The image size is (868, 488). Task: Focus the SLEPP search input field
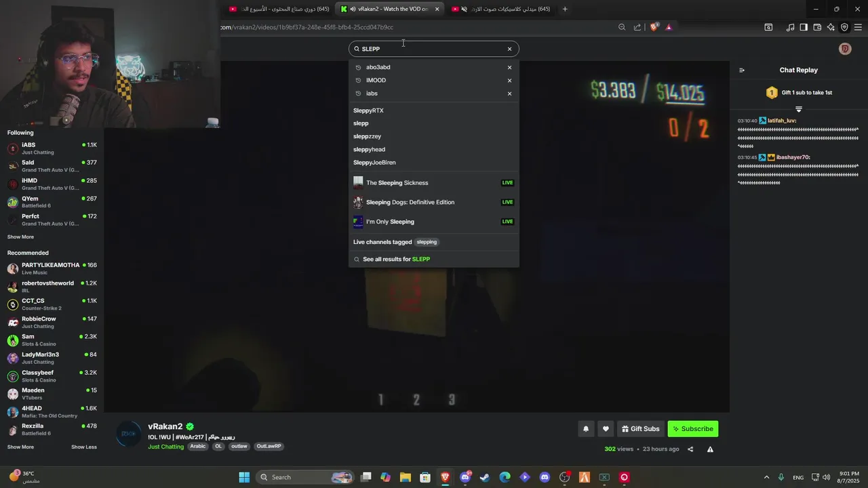pos(433,49)
